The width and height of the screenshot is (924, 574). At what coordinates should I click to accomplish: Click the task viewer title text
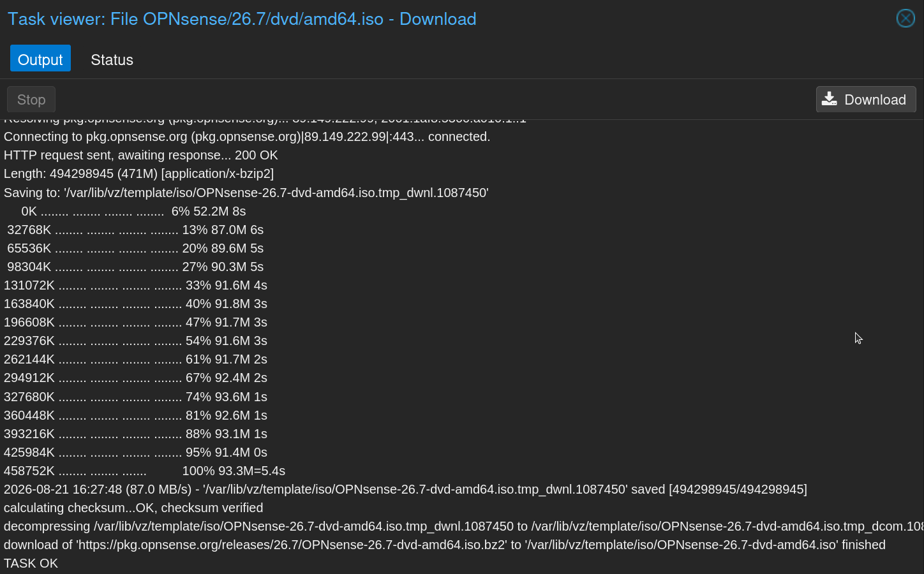tap(242, 18)
